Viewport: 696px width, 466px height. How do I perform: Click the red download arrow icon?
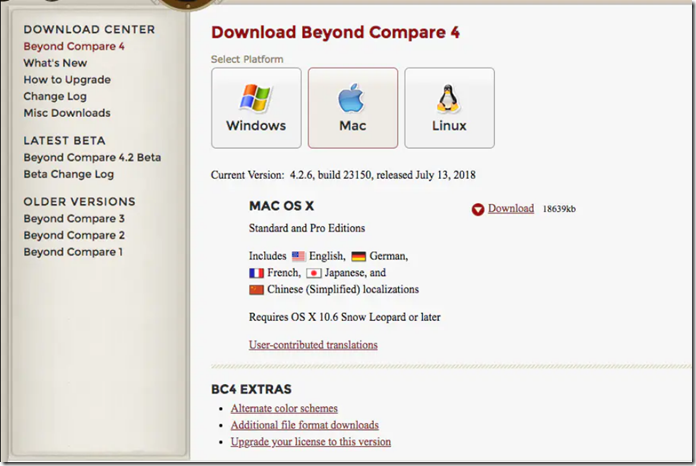[478, 209]
